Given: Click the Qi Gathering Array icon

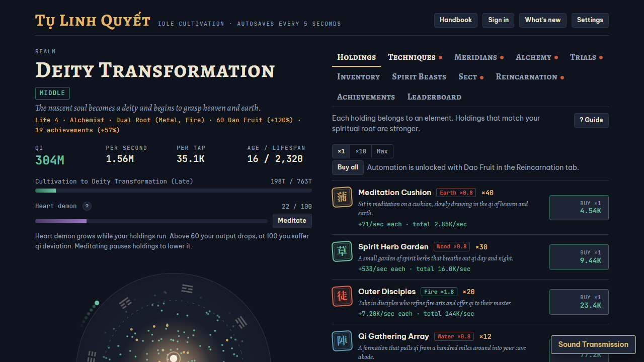Looking at the screenshot, I should tap(342, 341).
